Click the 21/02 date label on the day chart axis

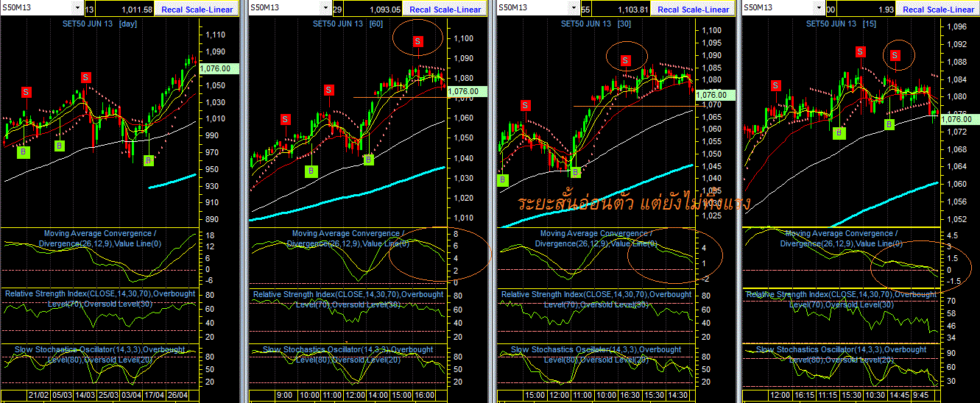click(38, 395)
